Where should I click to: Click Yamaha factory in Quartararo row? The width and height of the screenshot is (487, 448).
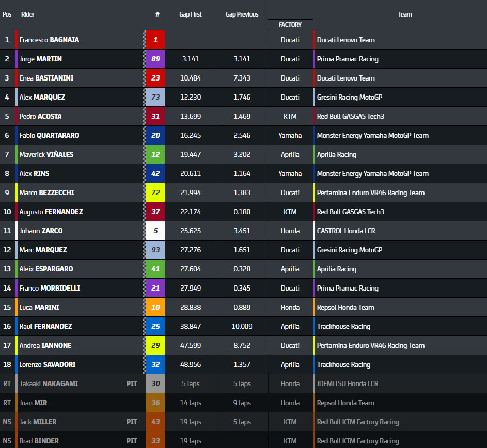(x=290, y=135)
